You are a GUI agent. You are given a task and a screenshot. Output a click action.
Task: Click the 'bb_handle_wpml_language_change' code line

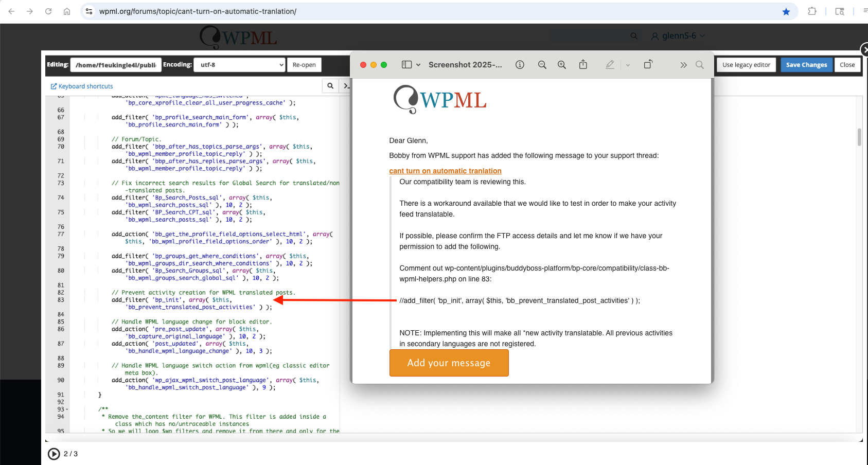click(199, 351)
